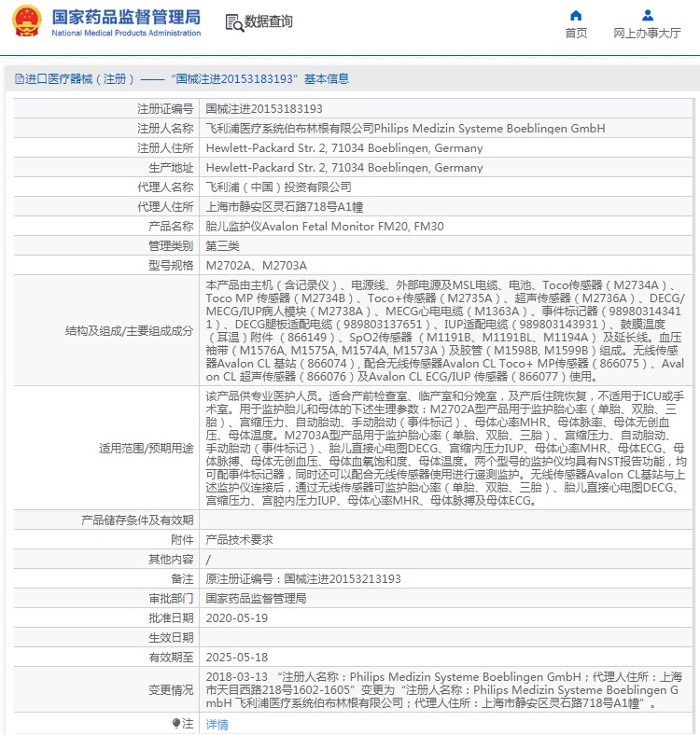Click the 其他内容 label
700x735 pixels.
pyautogui.click(x=171, y=560)
